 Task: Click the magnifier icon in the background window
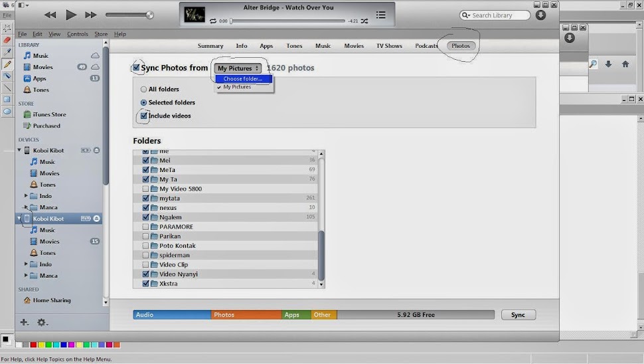pos(593,64)
